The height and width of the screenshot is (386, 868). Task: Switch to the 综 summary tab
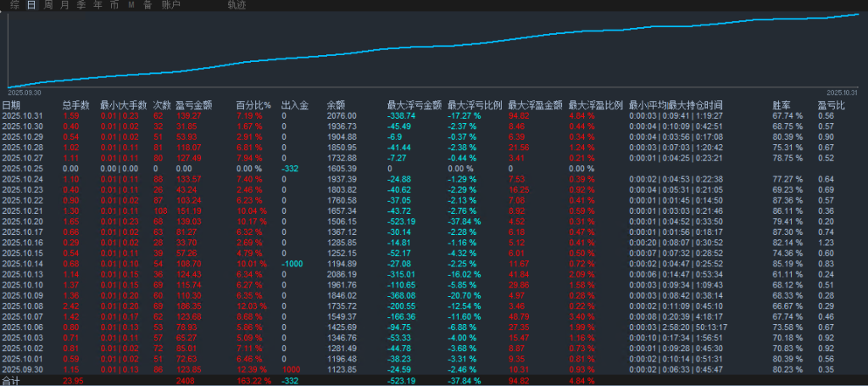click(x=15, y=5)
